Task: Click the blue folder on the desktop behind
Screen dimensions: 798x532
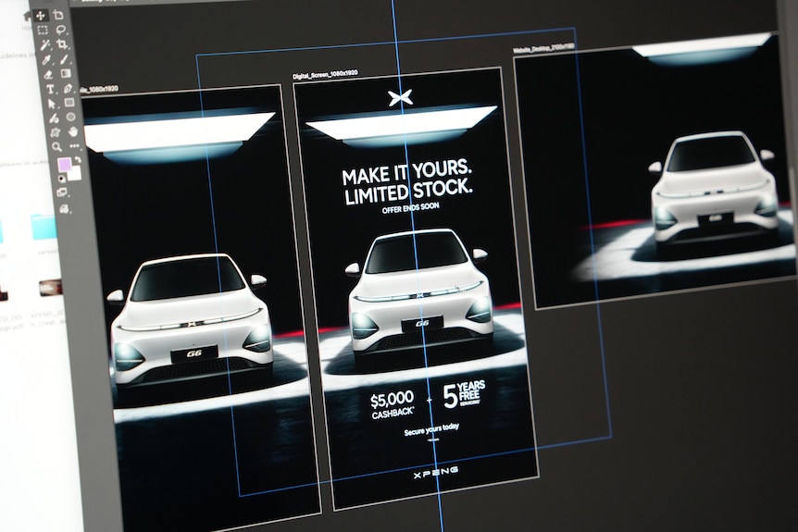Action: (44, 228)
